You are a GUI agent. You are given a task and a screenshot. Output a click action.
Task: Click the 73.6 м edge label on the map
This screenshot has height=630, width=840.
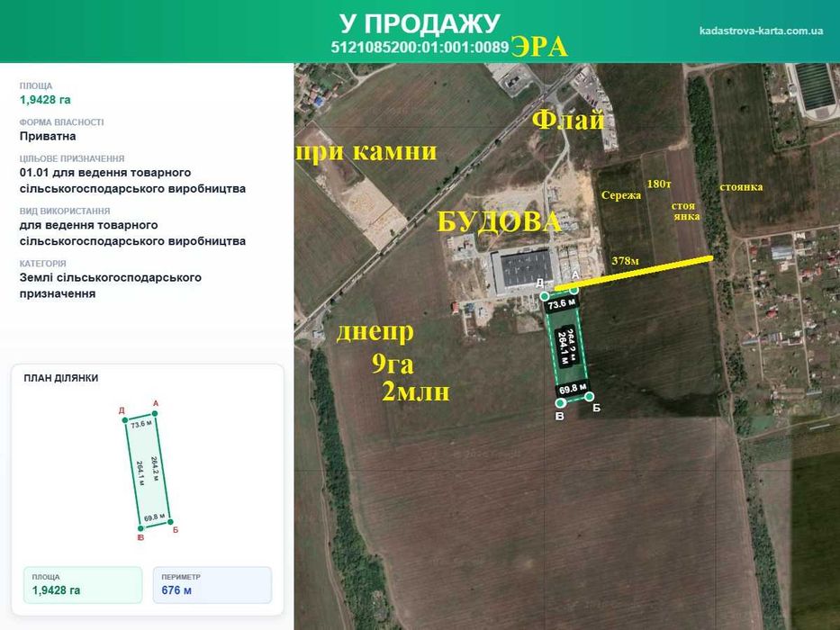pos(562,304)
